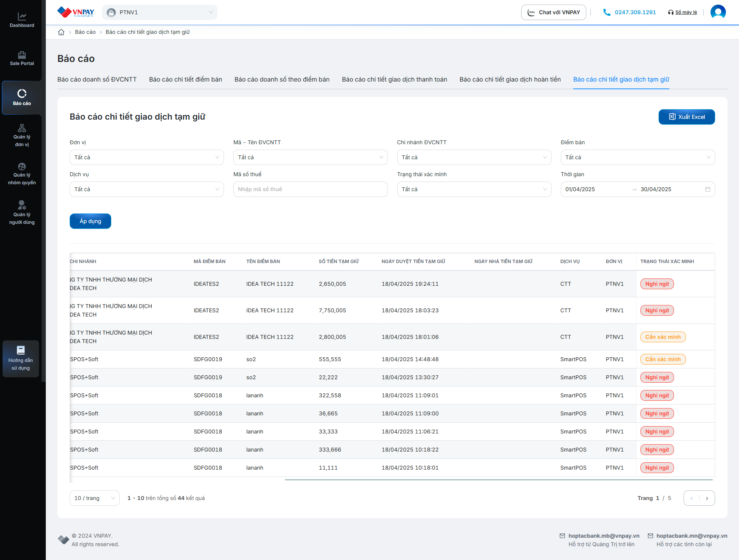Click the end date 30/04/2025 field
The height and width of the screenshot is (560, 739).
pos(671,189)
